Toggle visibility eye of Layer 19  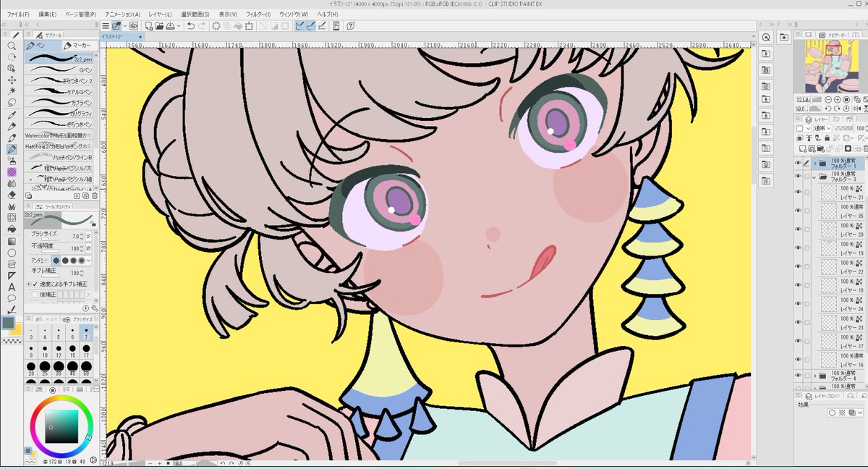(798, 248)
